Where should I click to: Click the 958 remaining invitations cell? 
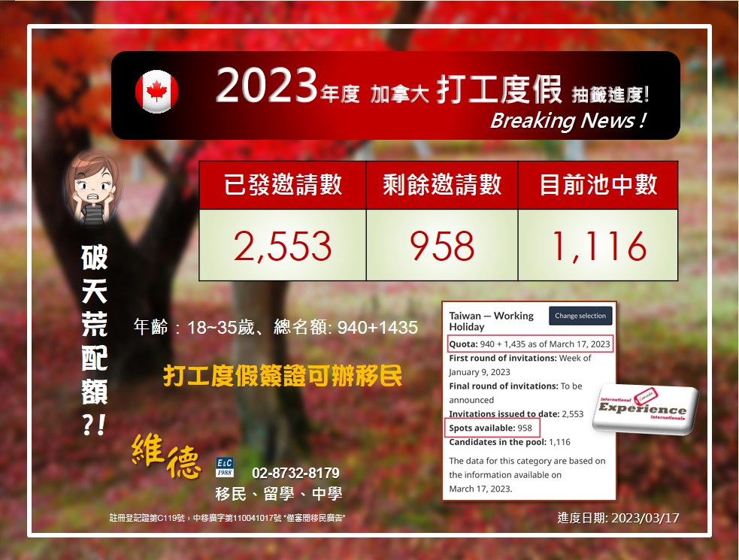442,245
